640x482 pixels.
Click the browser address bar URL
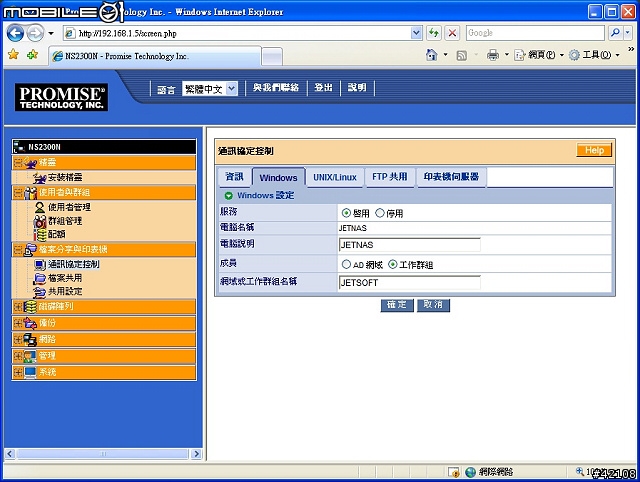click(x=243, y=33)
